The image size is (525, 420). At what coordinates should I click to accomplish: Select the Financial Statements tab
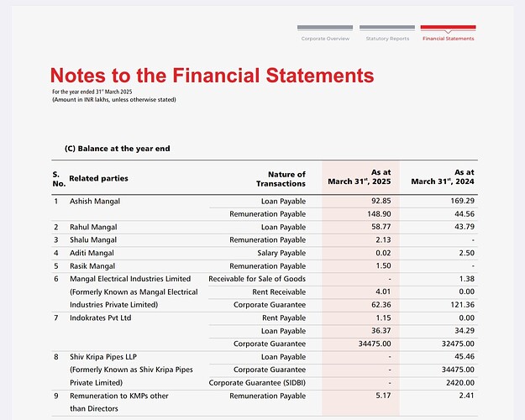click(x=448, y=39)
